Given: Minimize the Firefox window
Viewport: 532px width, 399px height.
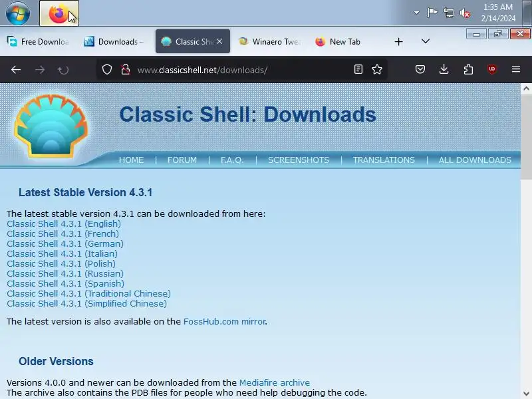Looking at the screenshot, I should coord(476,34).
